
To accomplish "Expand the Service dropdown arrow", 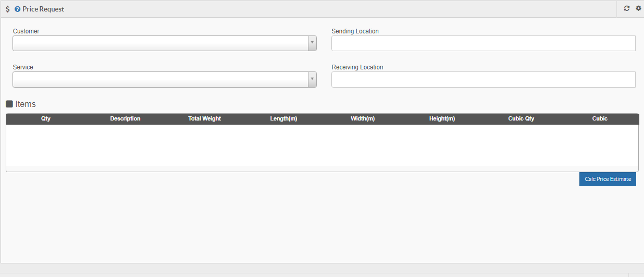I will tap(312, 79).
